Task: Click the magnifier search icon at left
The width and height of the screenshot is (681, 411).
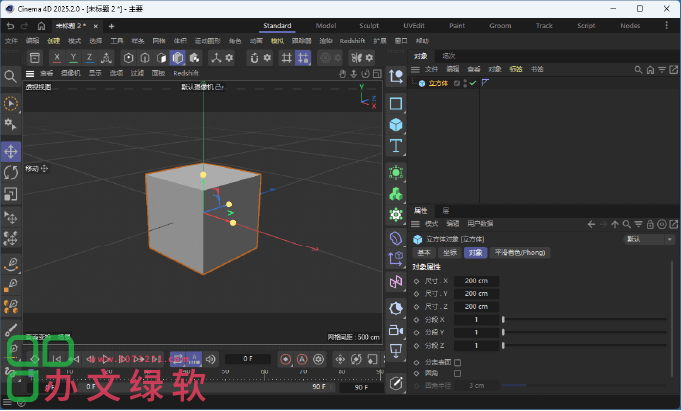Action: pyautogui.click(x=10, y=76)
